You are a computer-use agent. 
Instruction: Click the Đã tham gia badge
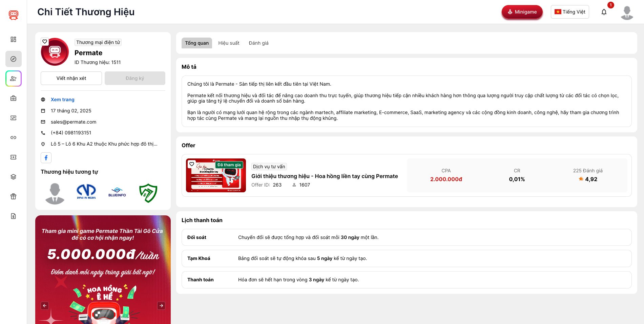(229, 165)
